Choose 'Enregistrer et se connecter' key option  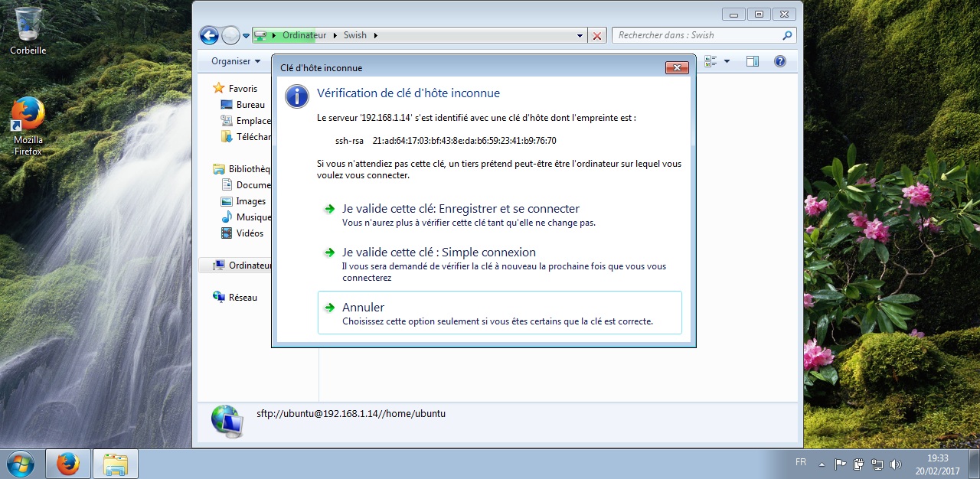pyautogui.click(x=460, y=209)
